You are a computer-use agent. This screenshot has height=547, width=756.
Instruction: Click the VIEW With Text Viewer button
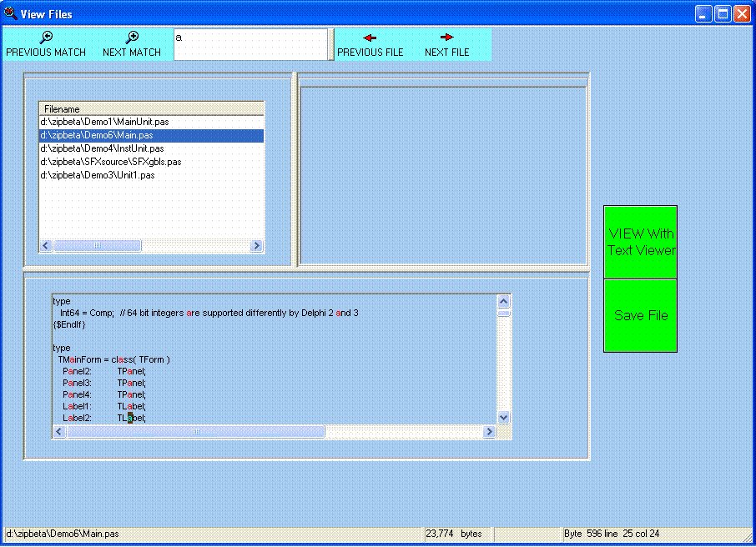(640, 242)
